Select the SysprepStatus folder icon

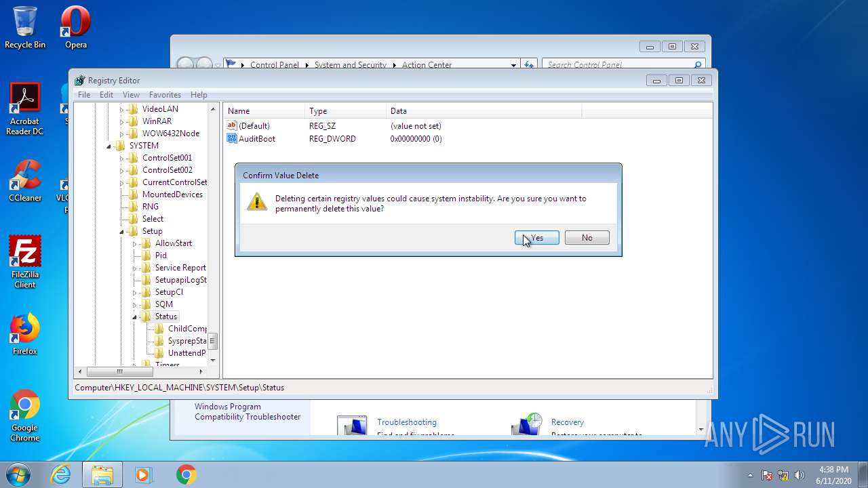159,341
